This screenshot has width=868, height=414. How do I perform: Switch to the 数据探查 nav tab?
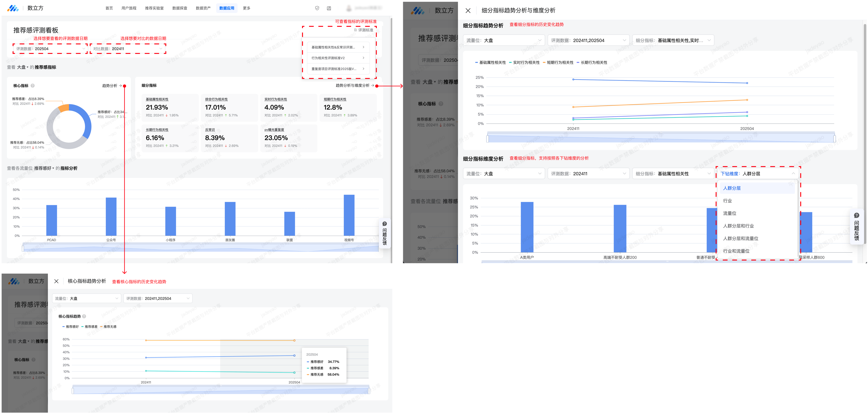point(180,8)
